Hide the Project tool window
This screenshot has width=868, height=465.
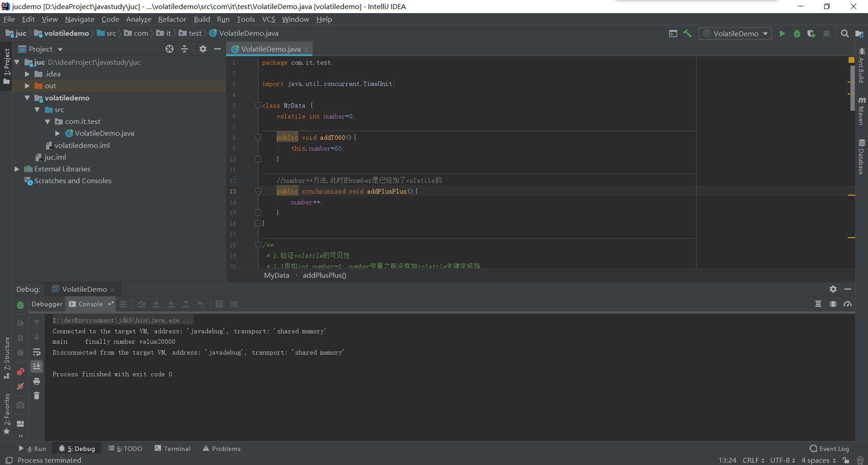(x=217, y=49)
